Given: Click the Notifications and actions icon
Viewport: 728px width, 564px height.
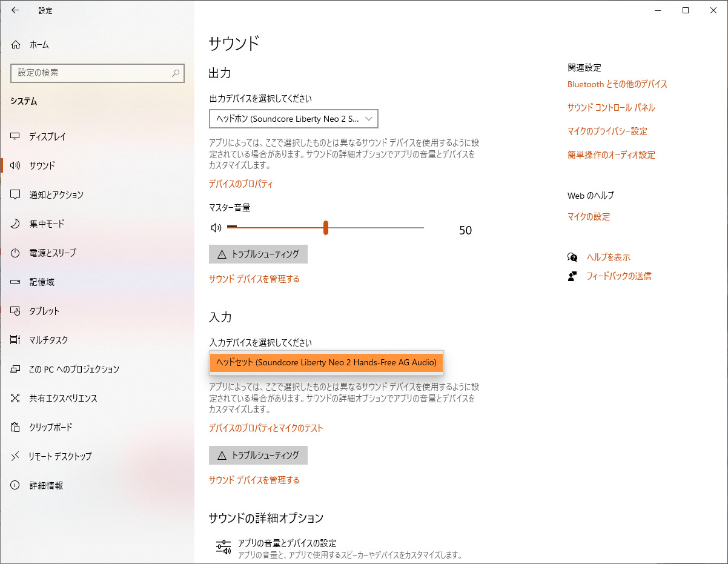Looking at the screenshot, I should coord(15,194).
